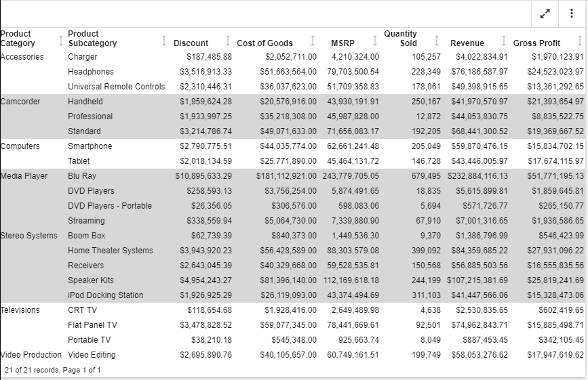Viewport: 588px width, 380px height.
Task: Select the Media Player category cell
Action: tap(24, 176)
